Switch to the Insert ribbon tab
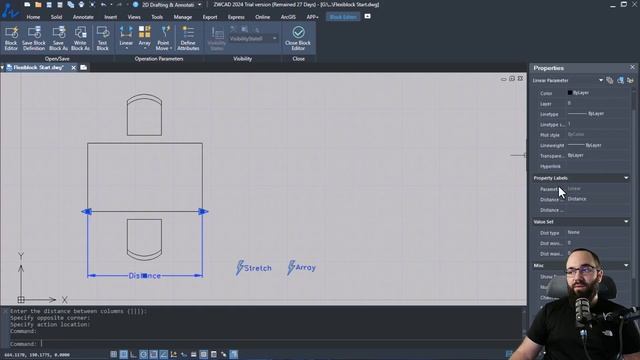This screenshot has width=640, height=360. (x=111, y=17)
